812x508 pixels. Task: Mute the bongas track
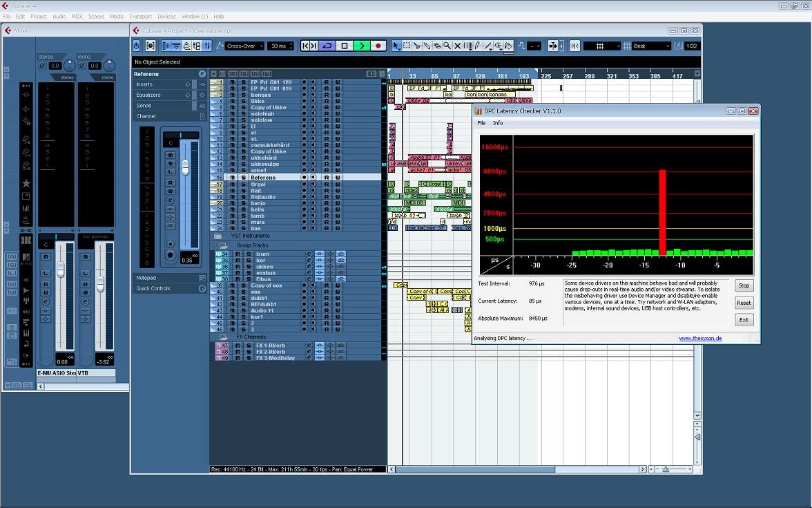click(x=233, y=95)
